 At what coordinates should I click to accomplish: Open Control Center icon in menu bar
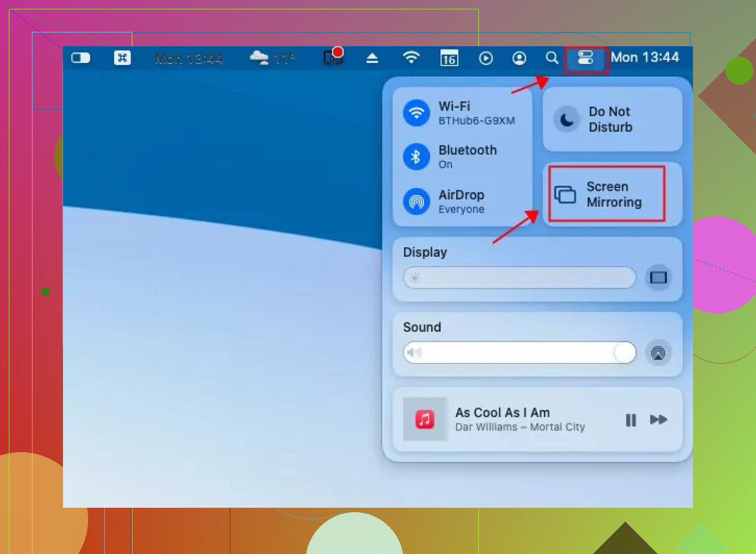tap(586, 59)
